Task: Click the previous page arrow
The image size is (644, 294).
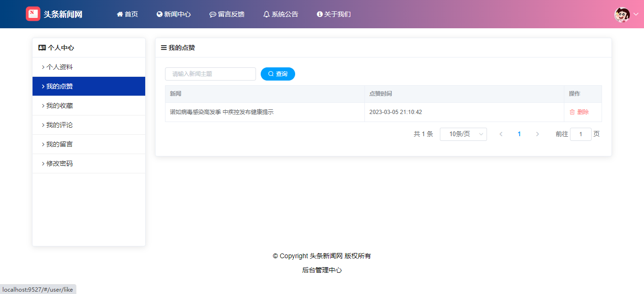Action: 501,134
